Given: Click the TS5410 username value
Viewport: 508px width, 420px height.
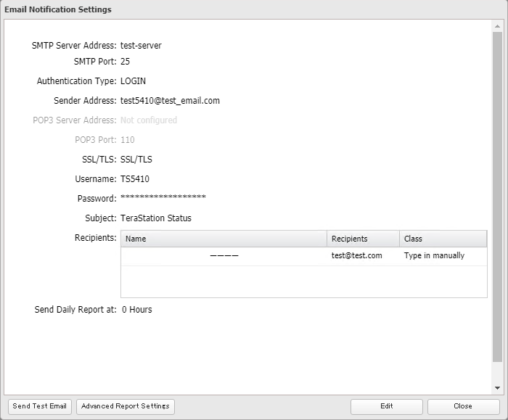Looking at the screenshot, I should 135,178.
